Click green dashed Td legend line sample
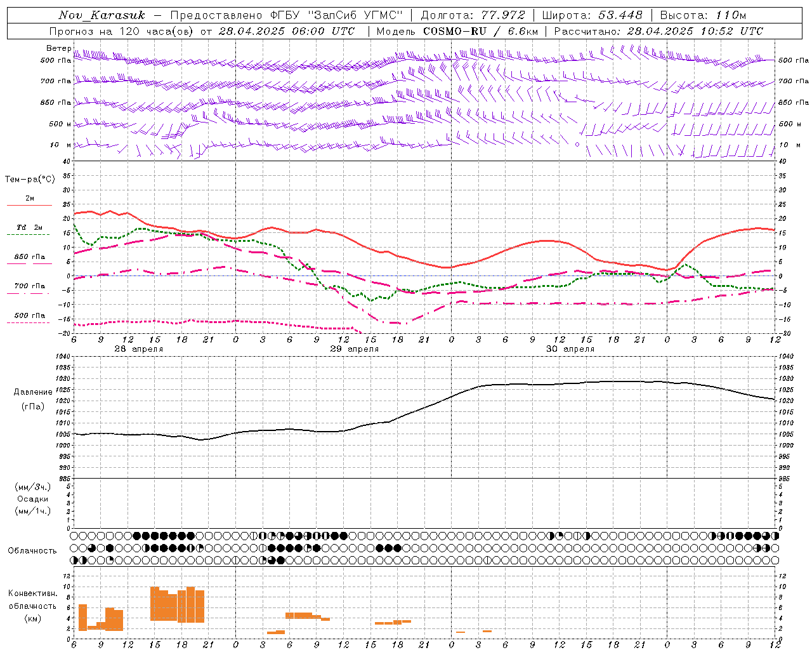The width and height of the screenshot is (812, 650). coord(29,235)
